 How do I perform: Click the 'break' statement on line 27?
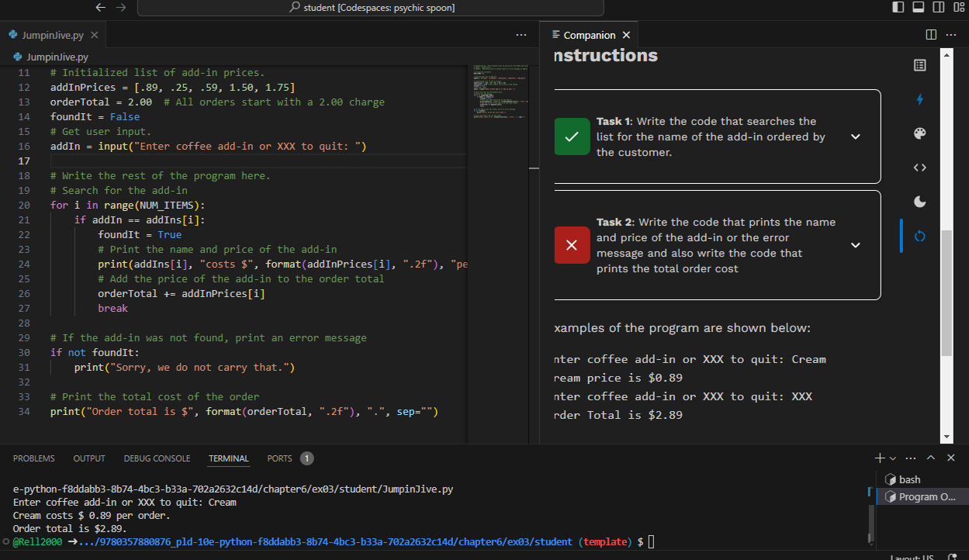pos(113,308)
